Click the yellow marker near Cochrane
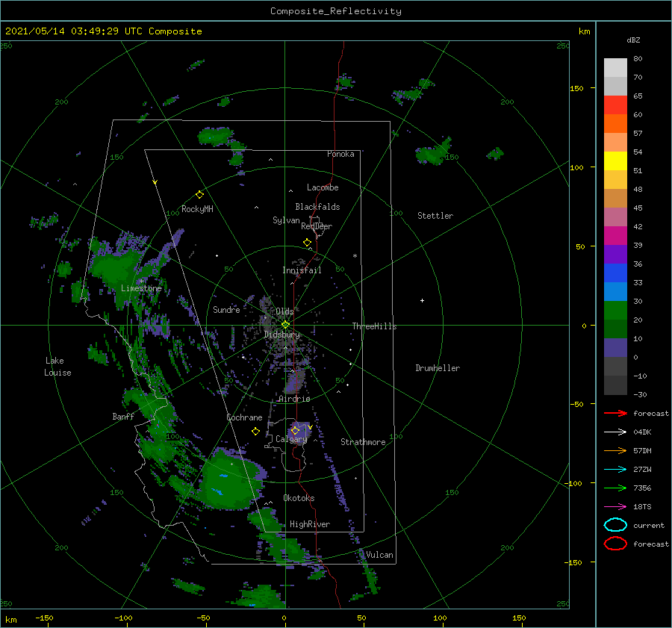Screen dimensions: 672x628 pyautogui.click(x=255, y=432)
